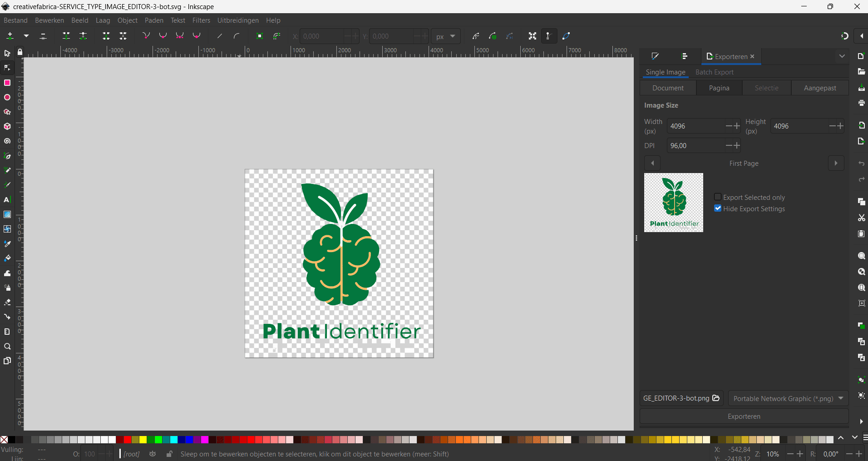This screenshot has height=461, width=868.
Task: Enable Export Selected only checkbox
Action: point(718,197)
